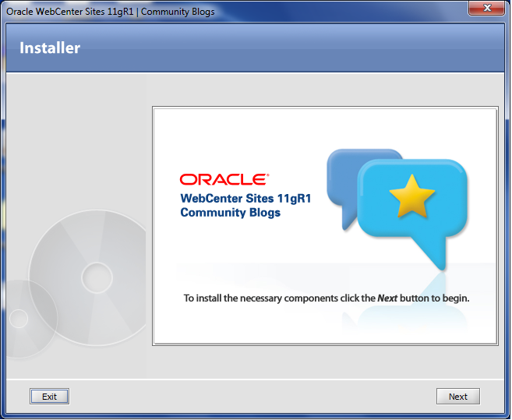Image resolution: width=512 pixels, height=420 pixels.
Task: Click the Next button to begin installation
Action: point(457,396)
